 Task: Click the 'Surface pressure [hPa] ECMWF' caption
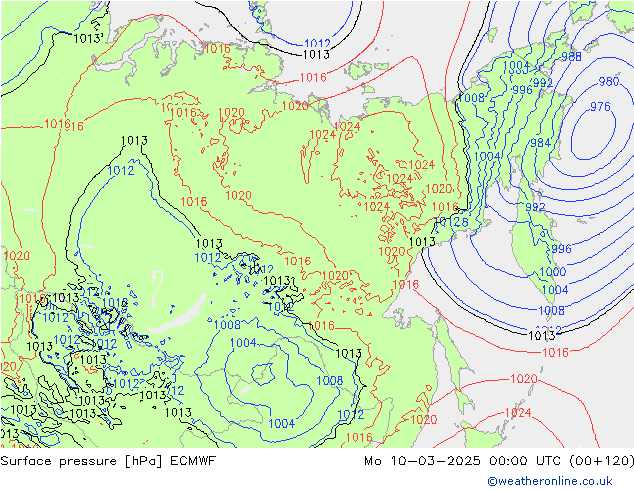point(108,461)
